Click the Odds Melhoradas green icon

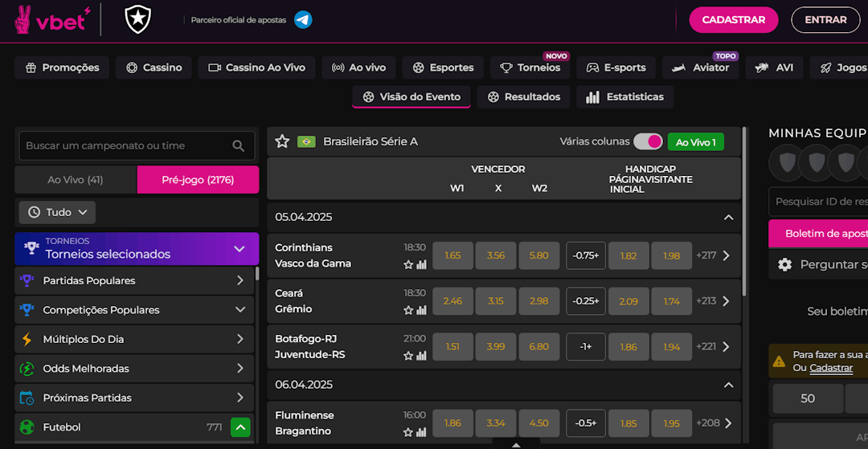coord(26,369)
